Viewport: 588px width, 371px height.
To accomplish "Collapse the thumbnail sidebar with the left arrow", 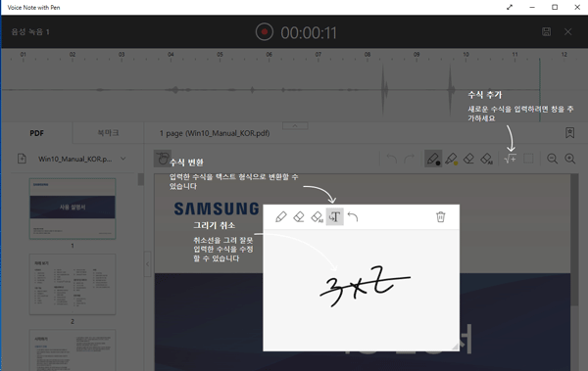I will click(x=147, y=264).
